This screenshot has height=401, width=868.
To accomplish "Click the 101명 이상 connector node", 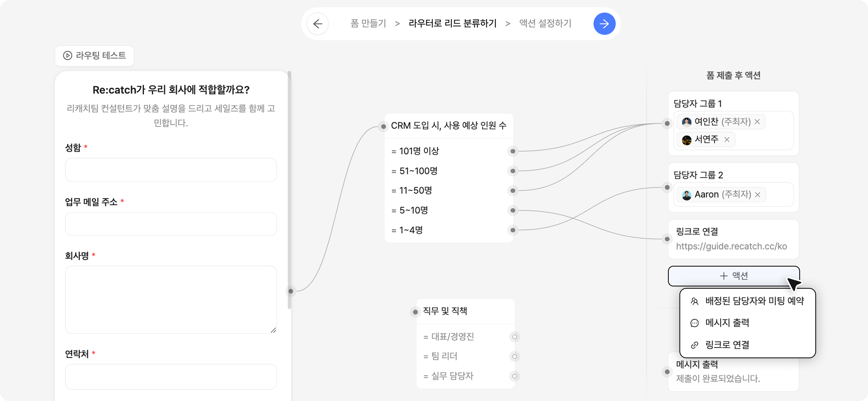I will click(x=513, y=151).
